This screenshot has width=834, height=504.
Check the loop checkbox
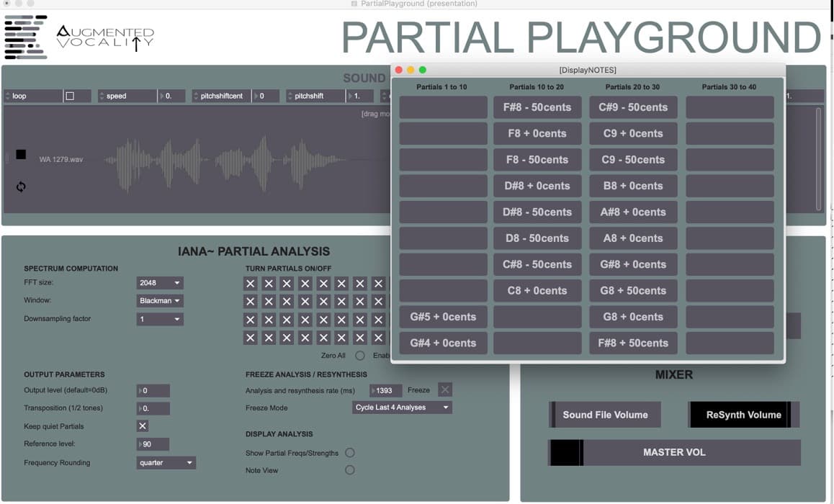tap(70, 96)
